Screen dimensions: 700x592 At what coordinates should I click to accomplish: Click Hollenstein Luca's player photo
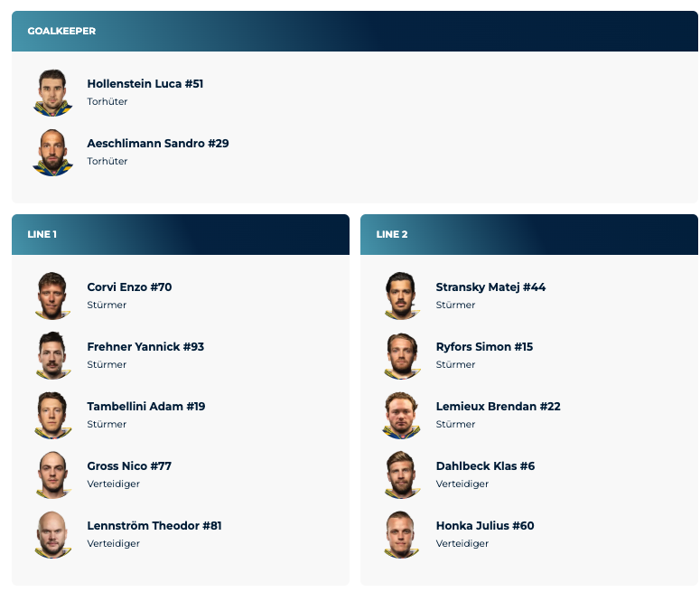coord(53,92)
